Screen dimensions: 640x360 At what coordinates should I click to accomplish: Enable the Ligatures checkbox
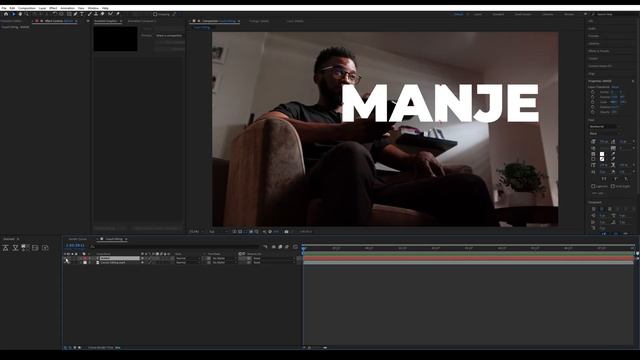pos(593,186)
